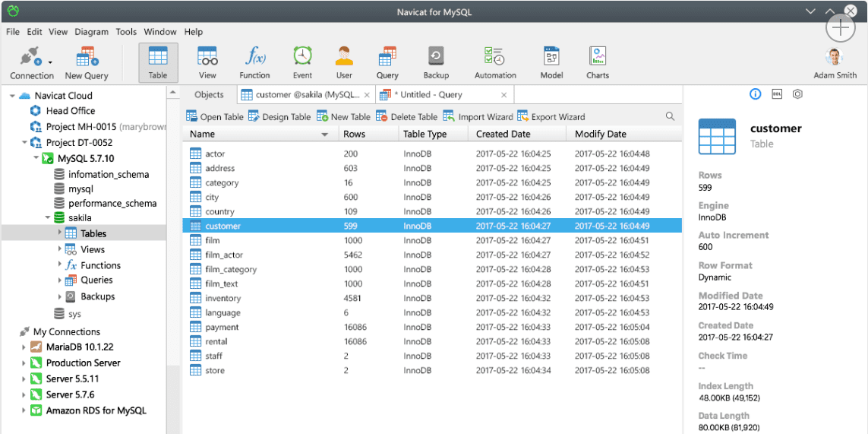Open the Help menu
The height and width of the screenshot is (434, 868).
click(194, 32)
